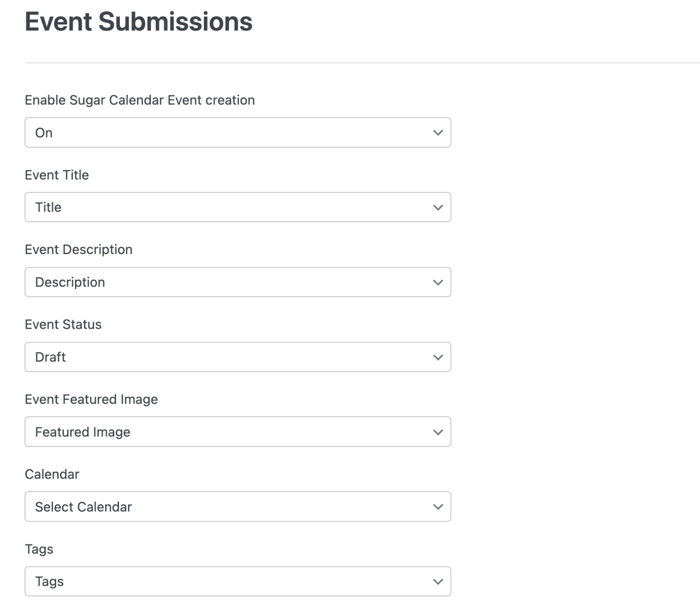Viewport: 700px width, 614px height.
Task: Open the Select Calendar dropdown
Action: [238, 507]
